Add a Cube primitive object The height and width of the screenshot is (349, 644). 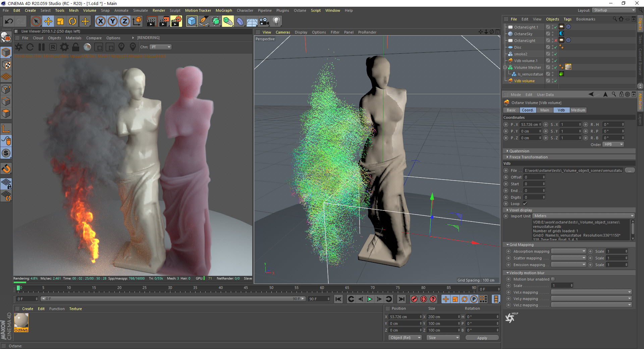click(x=192, y=21)
